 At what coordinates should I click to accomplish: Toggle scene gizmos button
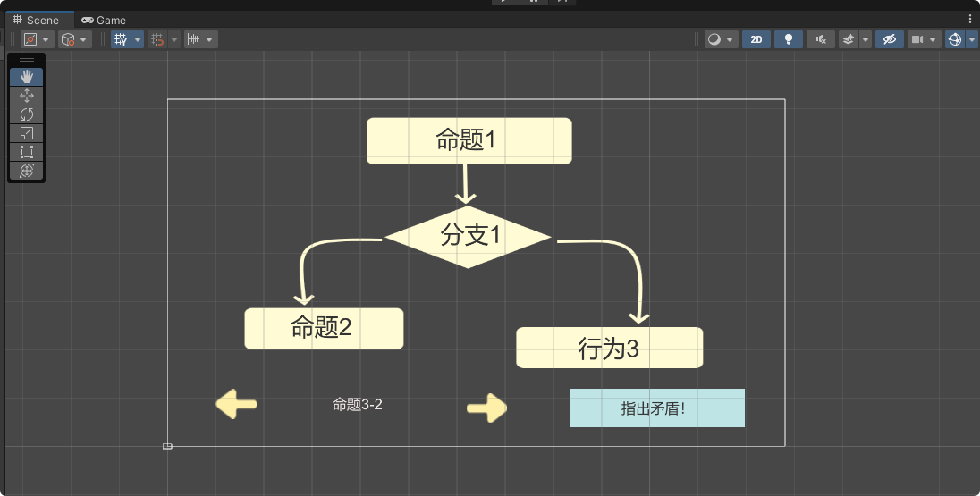(954, 39)
